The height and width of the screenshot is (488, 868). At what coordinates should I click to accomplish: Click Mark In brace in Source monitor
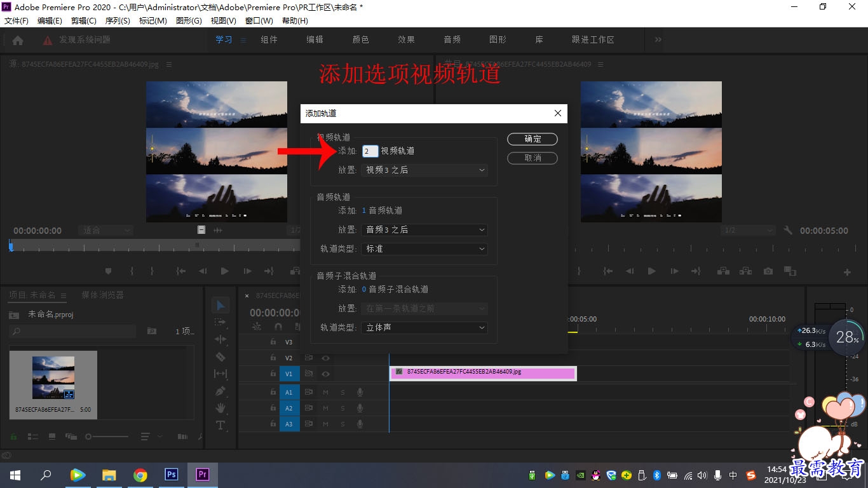point(132,271)
